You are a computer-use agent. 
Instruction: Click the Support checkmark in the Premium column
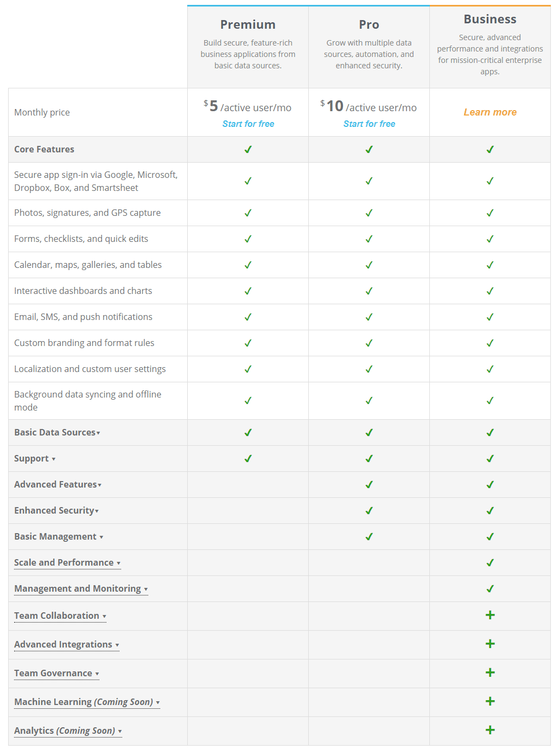pos(247,458)
